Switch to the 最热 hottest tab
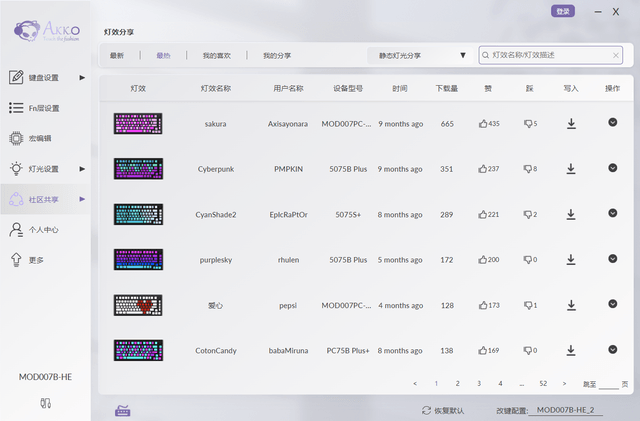Image resolution: width=640 pixels, height=421 pixels. click(x=163, y=56)
